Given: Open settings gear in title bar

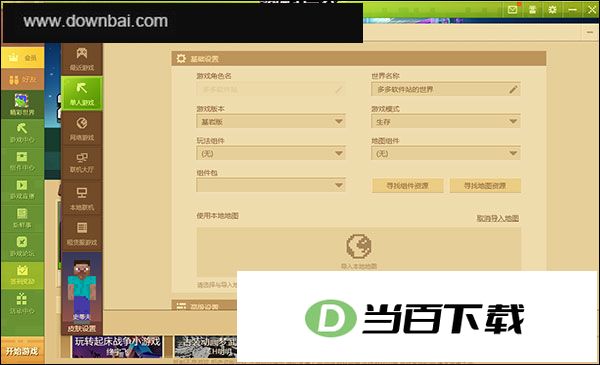Looking at the screenshot, I should 552,10.
